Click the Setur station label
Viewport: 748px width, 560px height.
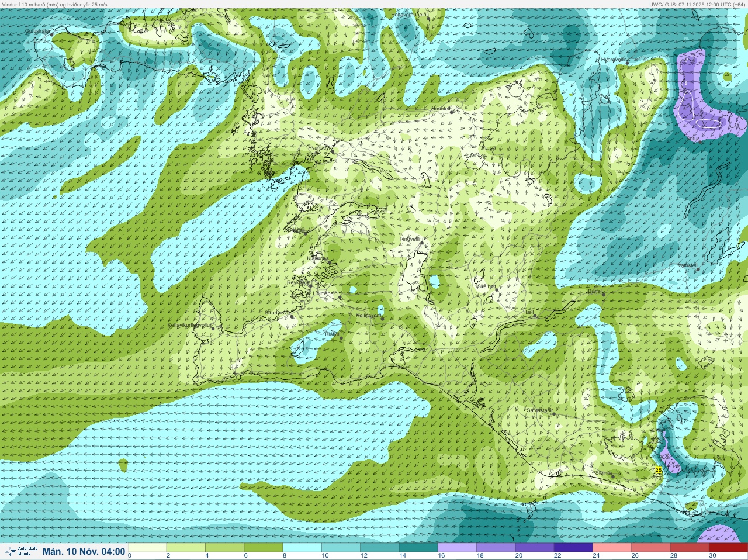(x=692, y=139)
